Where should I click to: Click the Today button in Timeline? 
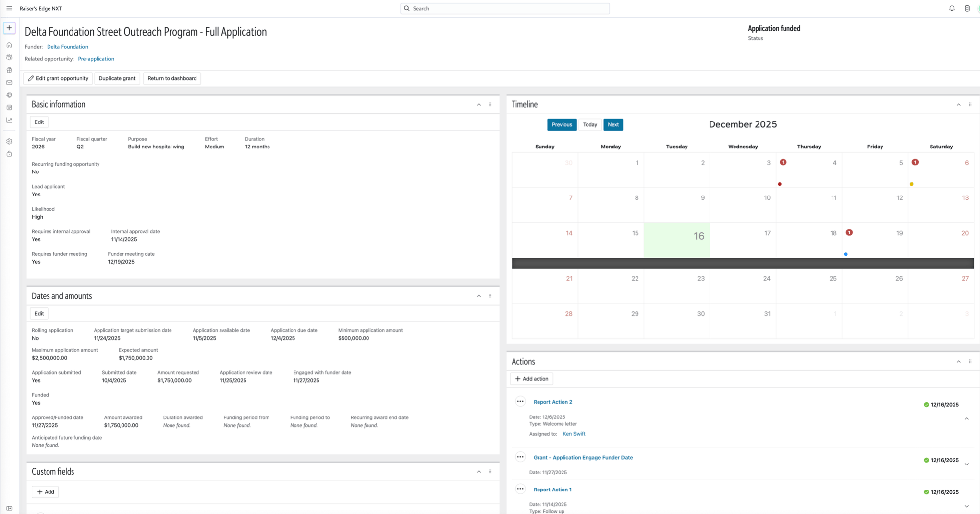coord(590,125)
